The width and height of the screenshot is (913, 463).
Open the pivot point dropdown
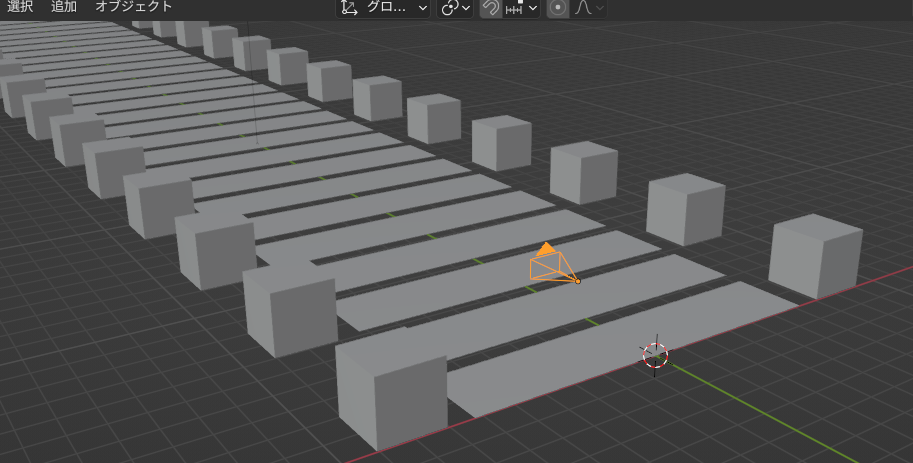pos(456,8)
